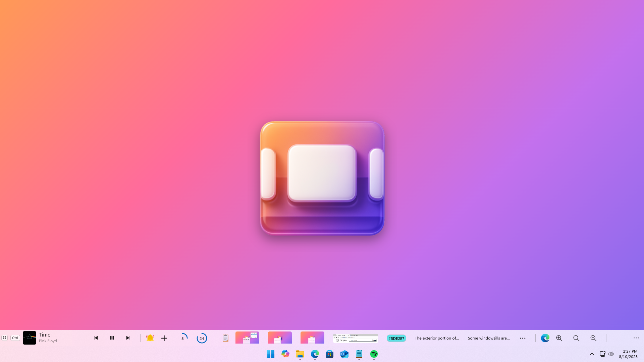Skip to the next track
644x362 pixels.
tap(128, 338)
